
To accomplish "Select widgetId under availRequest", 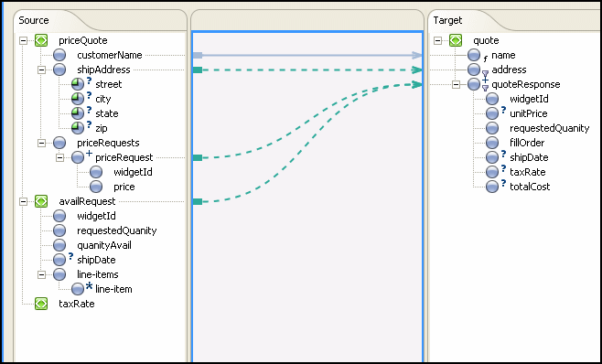I will click(x=96, y=216).
